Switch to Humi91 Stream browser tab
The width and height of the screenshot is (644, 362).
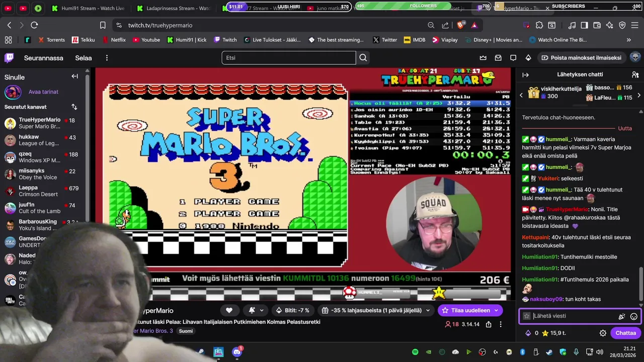tap(88, 9)
